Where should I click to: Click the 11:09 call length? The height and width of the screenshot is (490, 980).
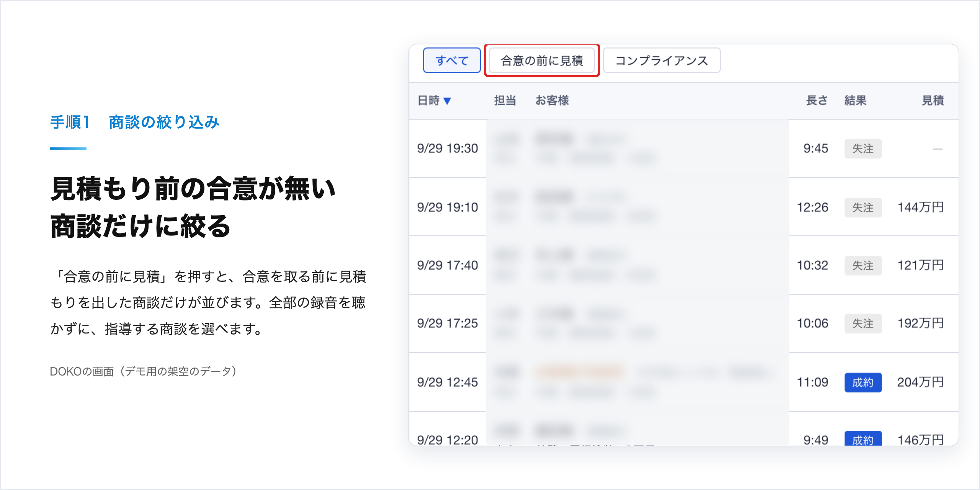click(x=812, y=382)
